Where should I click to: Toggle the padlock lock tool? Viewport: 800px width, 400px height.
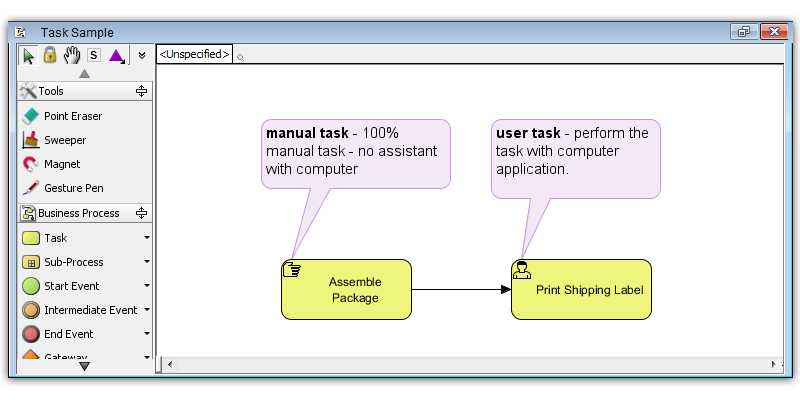tap(50, 55)
